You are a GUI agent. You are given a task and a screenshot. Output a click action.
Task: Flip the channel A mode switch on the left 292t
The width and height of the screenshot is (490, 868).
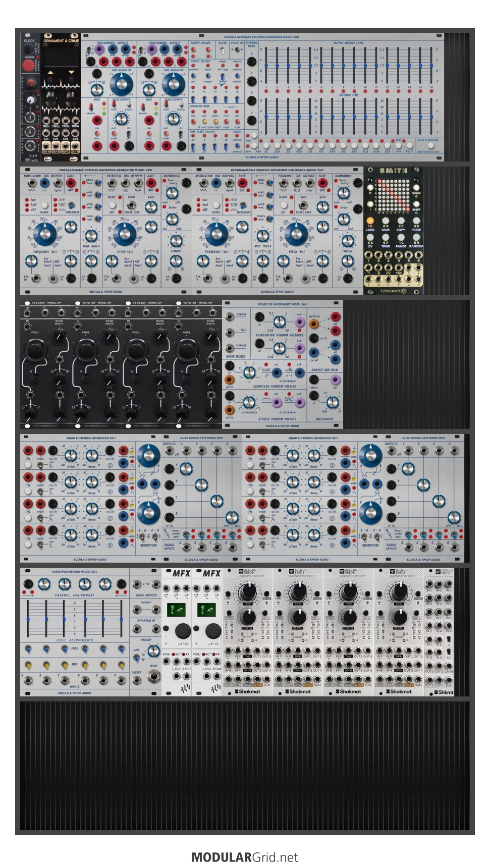187,535
